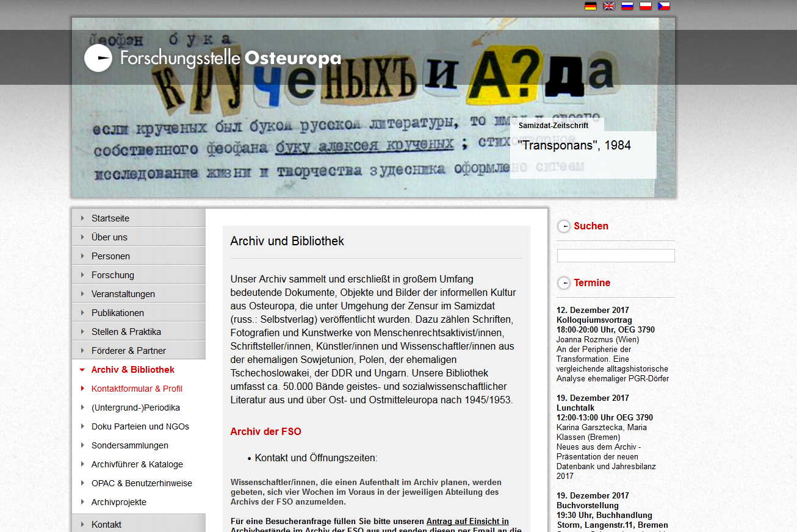797x532 pixels.
Task: Click the arrow beside Startseite
Action: pyautogui.click(x=82, y=218)
